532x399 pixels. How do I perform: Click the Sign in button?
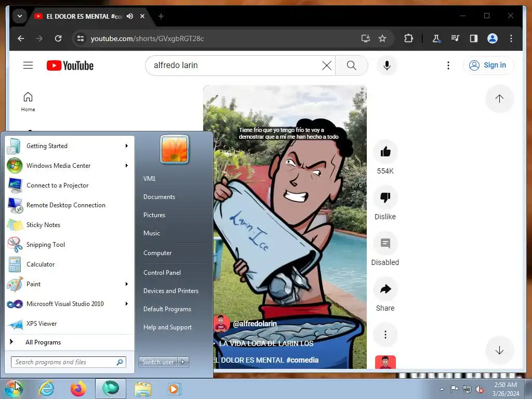(488, 65)
